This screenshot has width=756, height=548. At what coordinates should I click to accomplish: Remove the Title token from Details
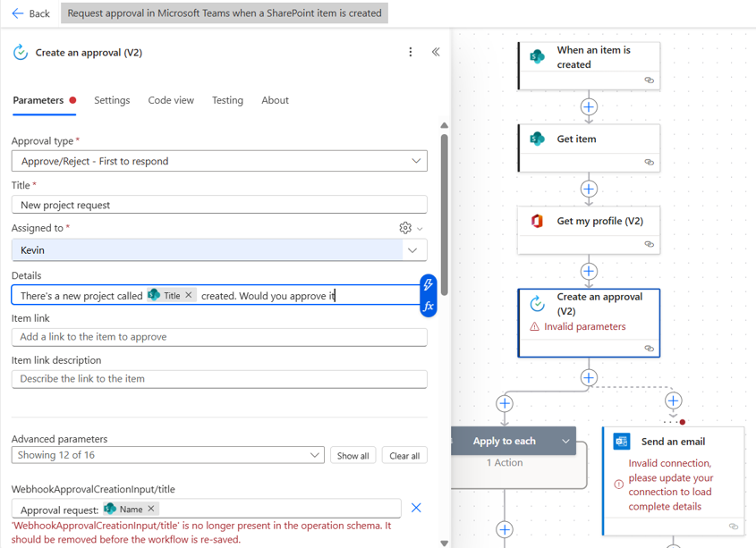189,295
